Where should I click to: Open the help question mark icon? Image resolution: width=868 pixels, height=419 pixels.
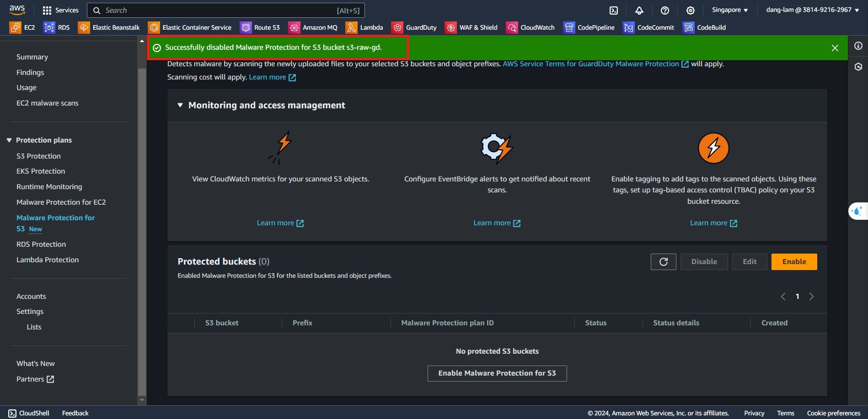point(665,10)
